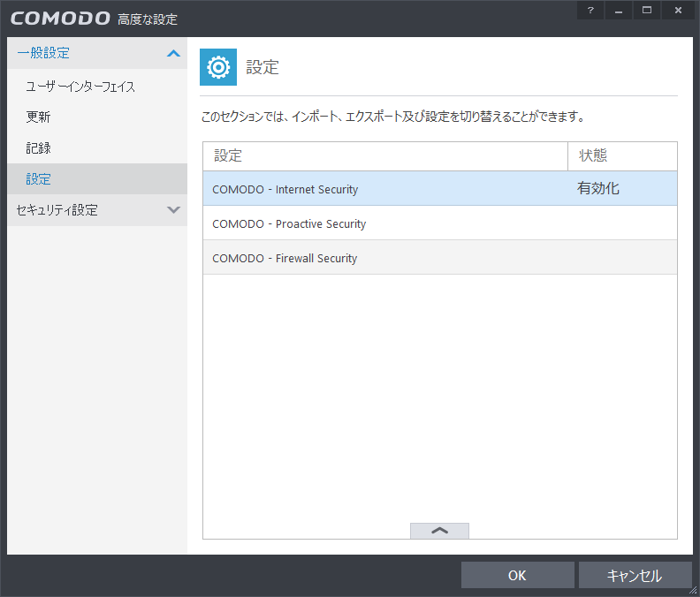Click the セキュリティ設定 section header
700x597 pixels.
click(x=97, y=209)
